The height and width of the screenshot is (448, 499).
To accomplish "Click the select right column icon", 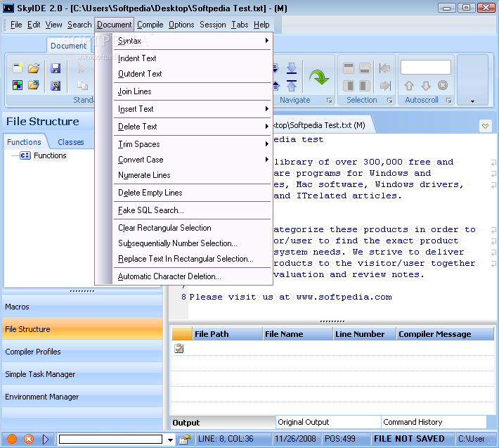I will pyautogui.click(x=364, y=85).
